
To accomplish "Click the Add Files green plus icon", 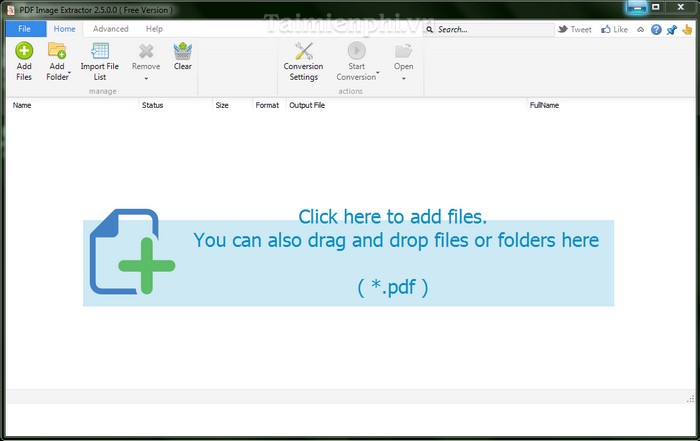I will pos(24,50).
